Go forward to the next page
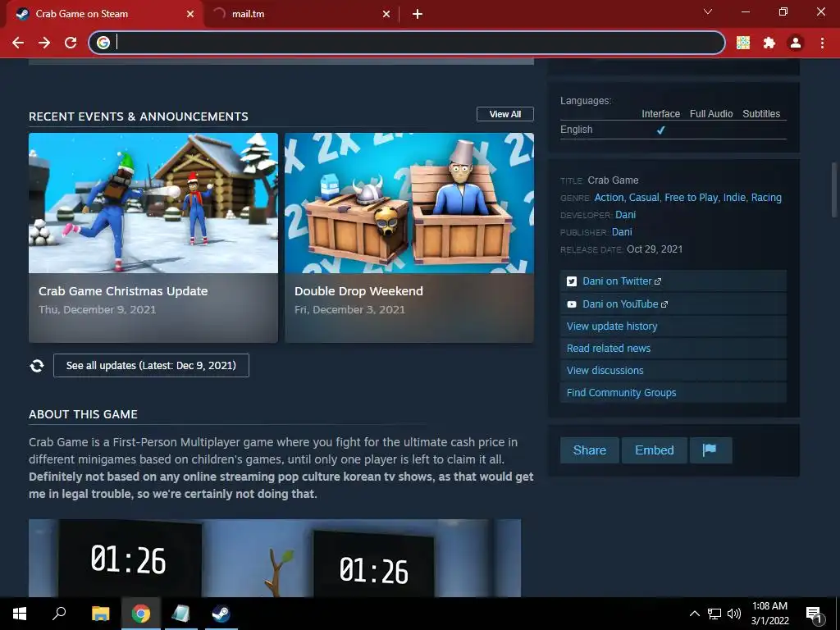 (x=44, y=43)
